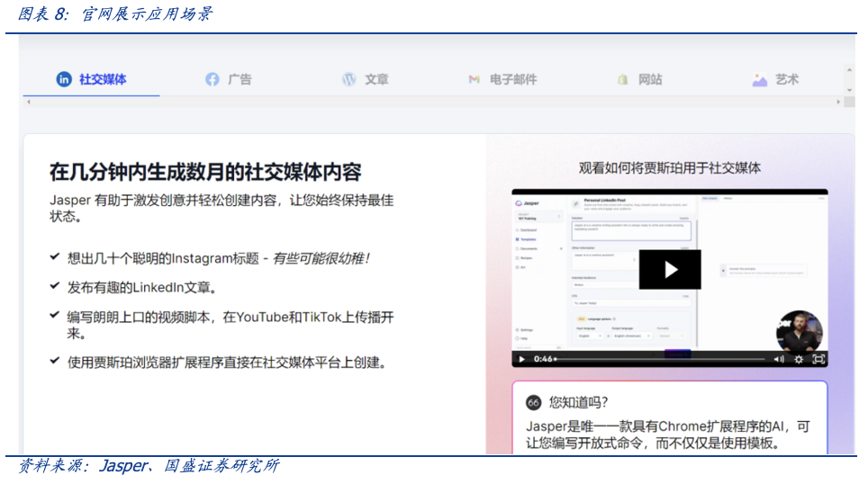Click the small play button in video controls
Viewport: 868px width, 484px height.
pos(521,359)
